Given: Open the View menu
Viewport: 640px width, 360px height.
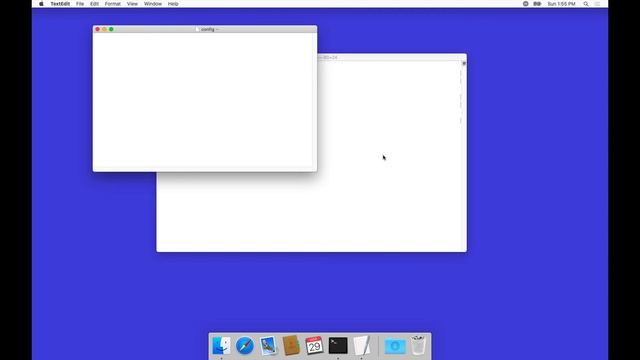Looking at the screenshot, I should 132,4.
